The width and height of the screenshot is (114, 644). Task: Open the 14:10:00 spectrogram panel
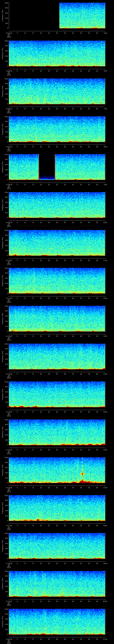pyautogui.click(x=57, y=243)
